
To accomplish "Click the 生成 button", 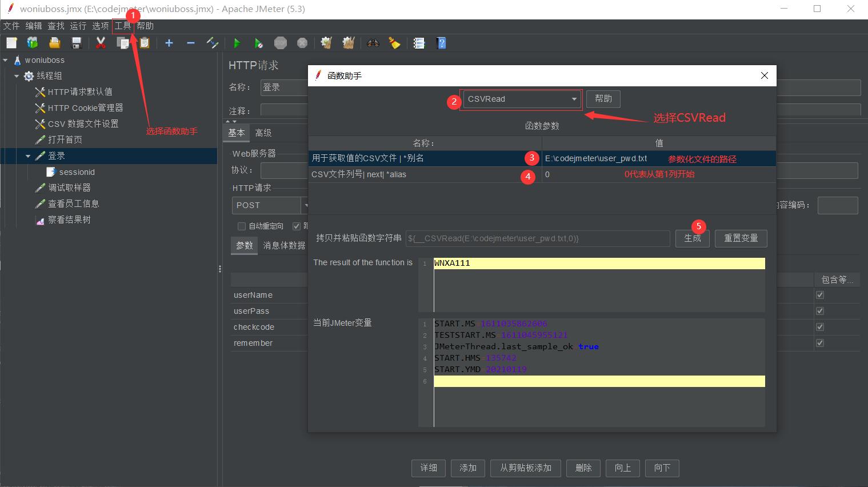I will (x=693, y=238).
